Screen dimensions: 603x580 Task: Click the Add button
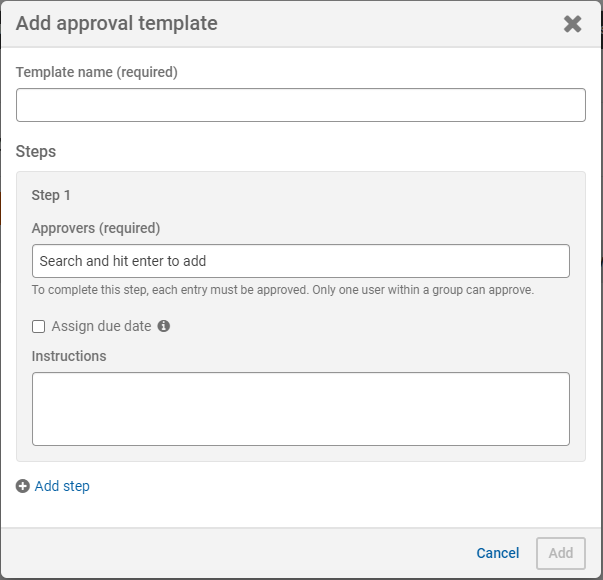560,553
